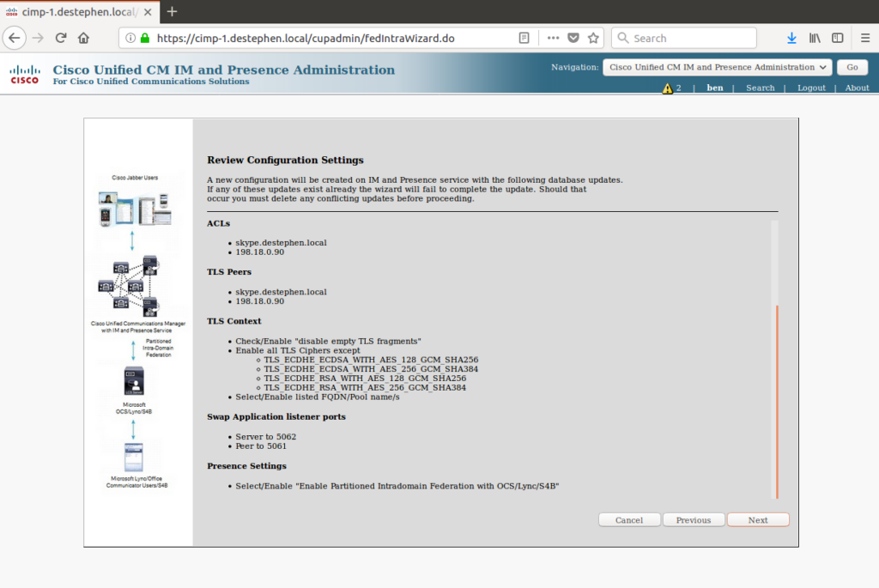Viewport: 879px width, 588px height.
Task: Click TLS_ECDHE_ECDSA_WITH_AES_128_GCM_SHA256 cipher text
Action: coord(371,360)
